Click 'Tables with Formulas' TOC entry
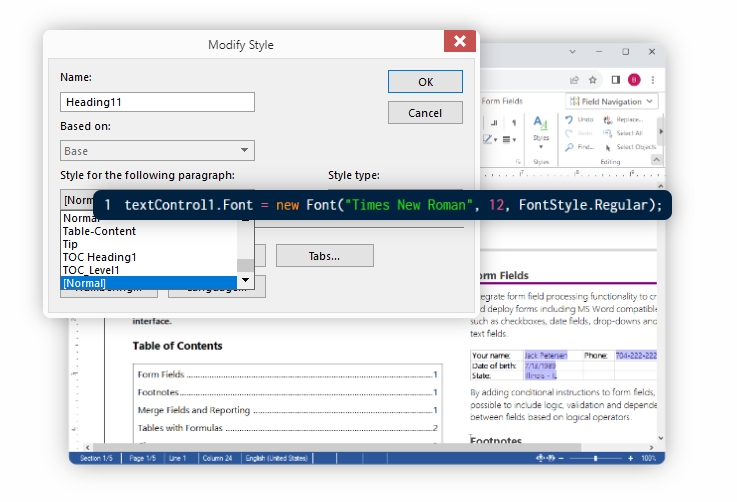Image resolution: width=737 pixels, height=502 pixels. pos(180,428)
